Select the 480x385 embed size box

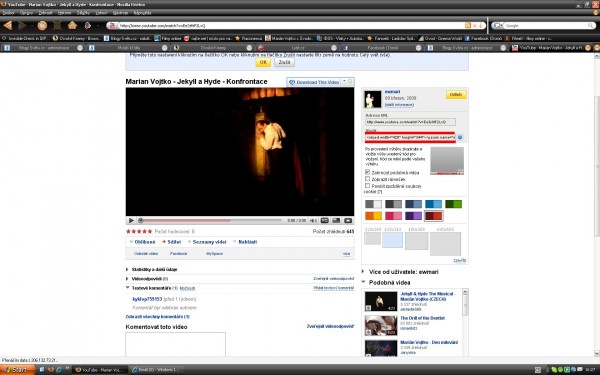[416, 241]
